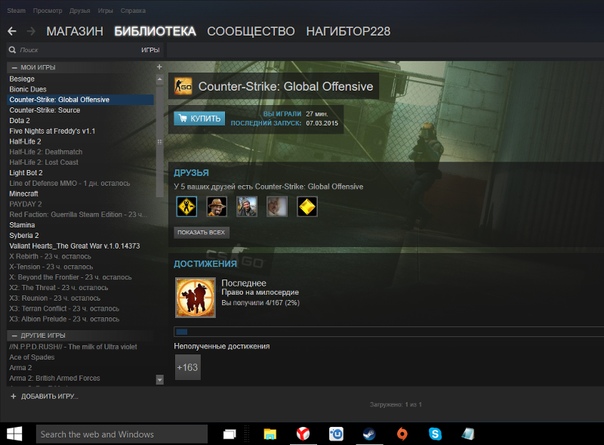Open friend avatar with the hat
Image resolution: width=604 pixels, height=445 pixels.
click(216, 207)
